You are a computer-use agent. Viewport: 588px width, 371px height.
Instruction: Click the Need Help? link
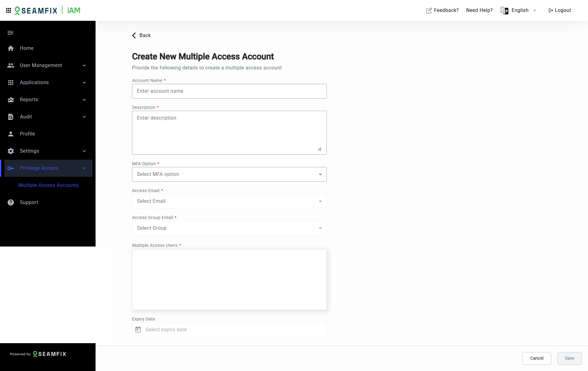coord(479,10)
